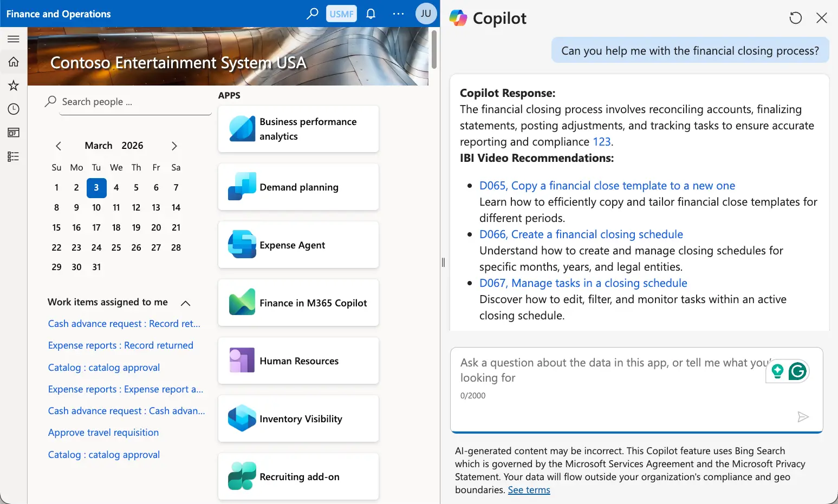Open the USMF company picker
The width and height of the screenshot is (838, 504).
(341, 14)
